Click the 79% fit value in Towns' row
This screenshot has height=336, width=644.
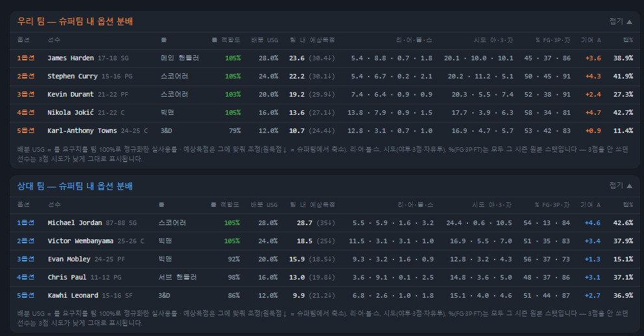pyautogui.click(x=235, y=131)
